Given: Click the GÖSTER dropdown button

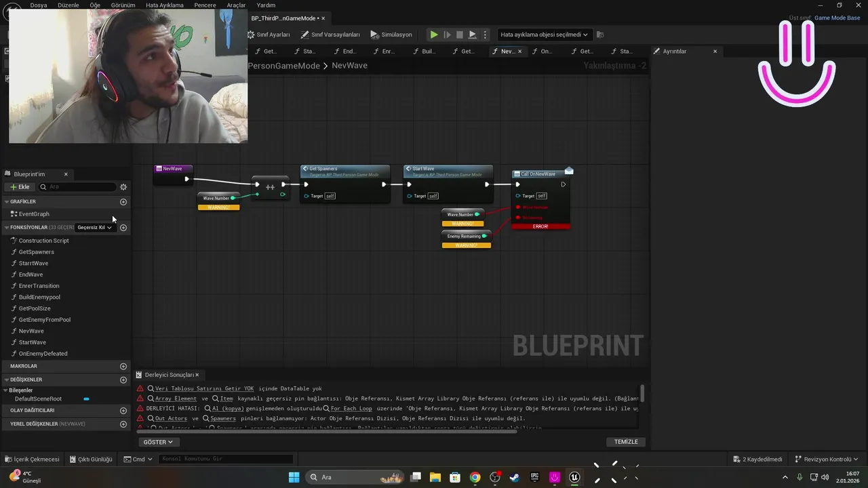Looking at the screenshot, I should pyautogui.click(x=158, y=442).
